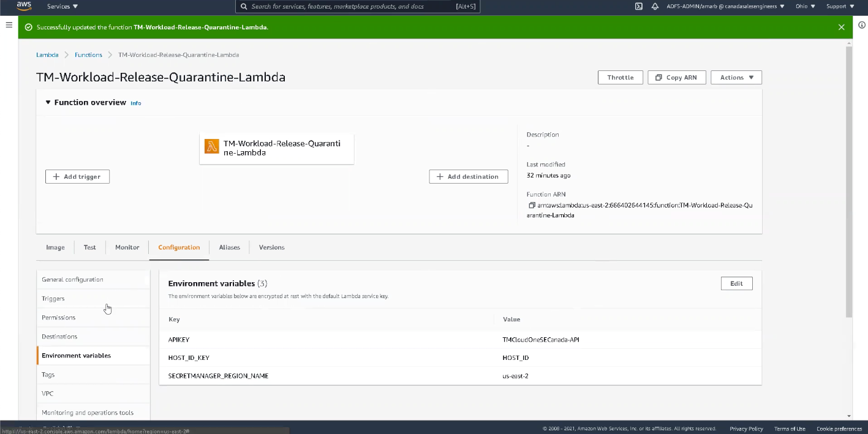Click the TMCloudOneSECanada-API value
Viewport: 868px width, 434px height.
[x=541, y=340]
